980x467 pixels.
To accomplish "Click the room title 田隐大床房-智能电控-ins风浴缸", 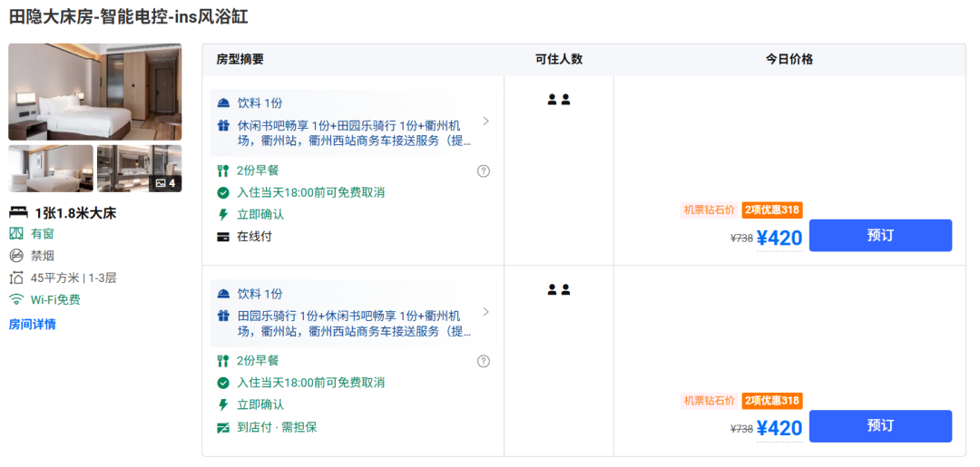I will pos(128,17).
